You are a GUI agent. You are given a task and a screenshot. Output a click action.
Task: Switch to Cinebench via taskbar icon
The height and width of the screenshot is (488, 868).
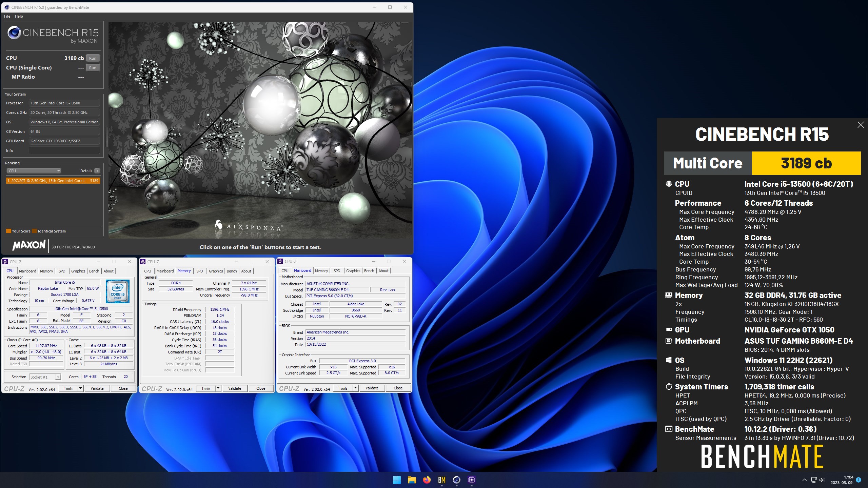tap(456, 480)
